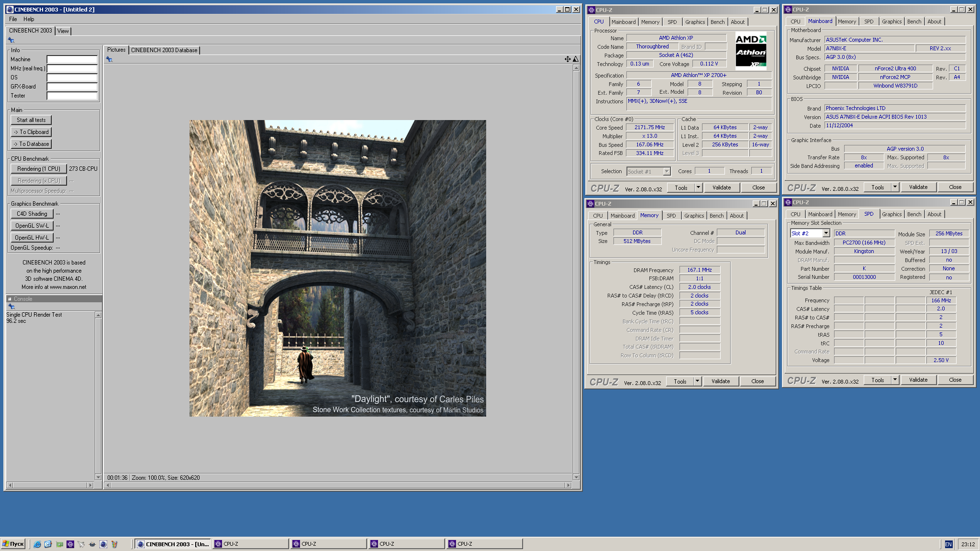
Task: Click the EN language indicator in tray
Action: coord(948,544)
